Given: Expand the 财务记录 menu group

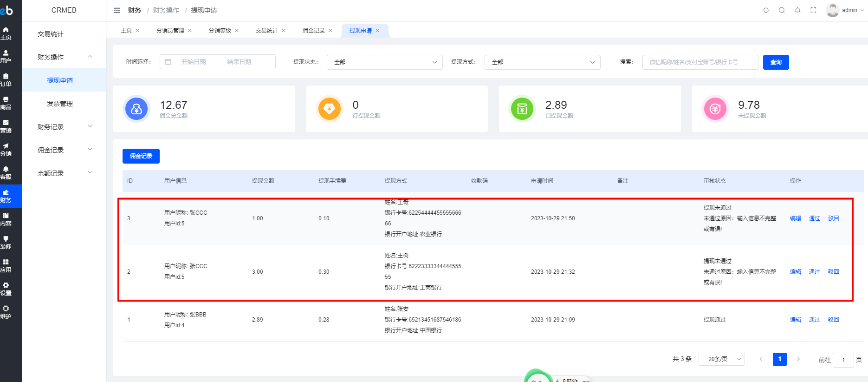Looking at the screenshot, I should point(64,127).
